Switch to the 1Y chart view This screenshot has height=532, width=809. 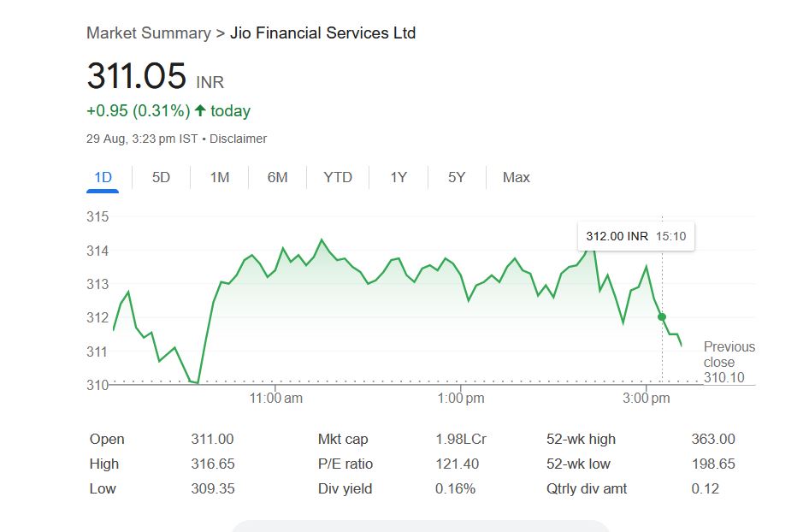[399, 178]
